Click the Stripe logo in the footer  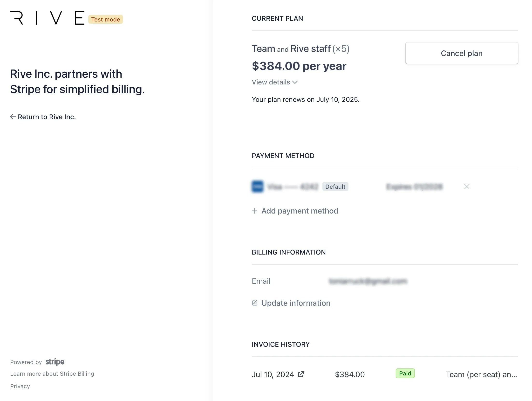[55, 362]
